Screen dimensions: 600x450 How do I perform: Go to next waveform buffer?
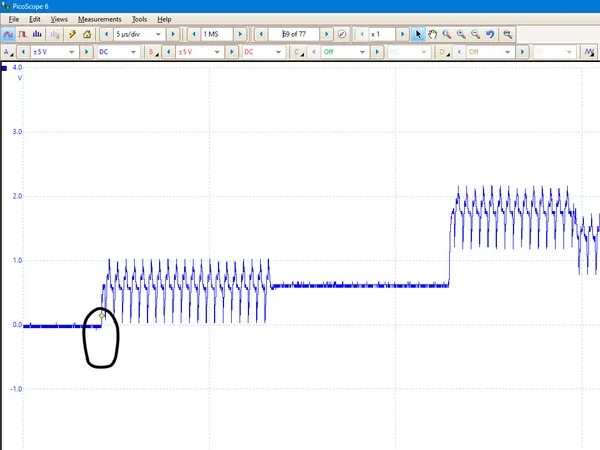pyautogui.click(x=327, y=34)
